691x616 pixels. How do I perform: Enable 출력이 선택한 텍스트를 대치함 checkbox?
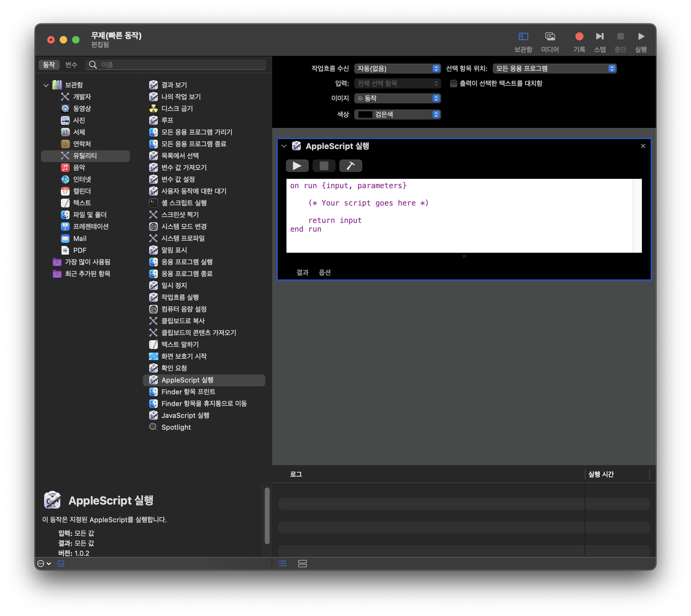point(453,84)
